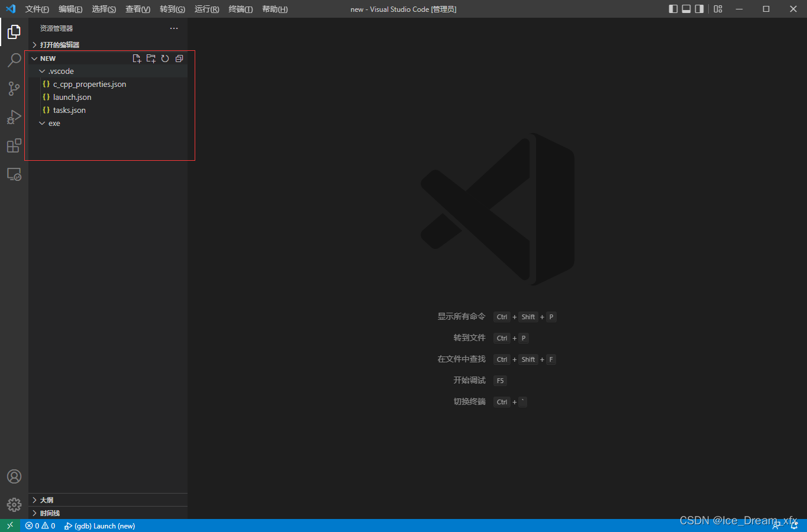Maximize the VS Code window
807x532 pixels.
[766, 9]
